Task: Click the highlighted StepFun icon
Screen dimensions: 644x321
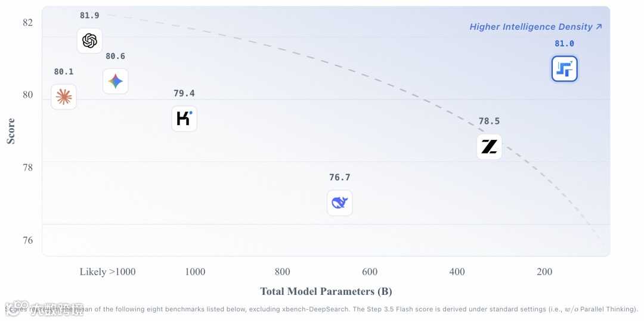Action: click(564, 69)
